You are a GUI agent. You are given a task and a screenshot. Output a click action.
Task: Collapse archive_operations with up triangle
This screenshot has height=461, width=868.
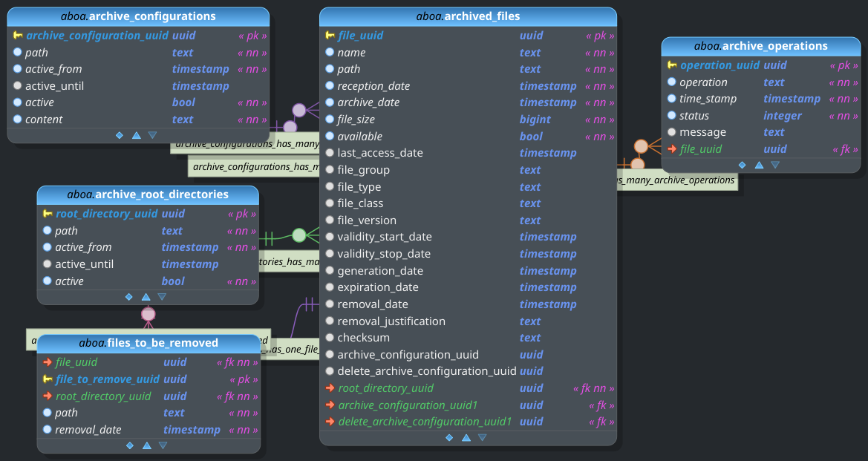pyautogui.click(x=760, y=165)
